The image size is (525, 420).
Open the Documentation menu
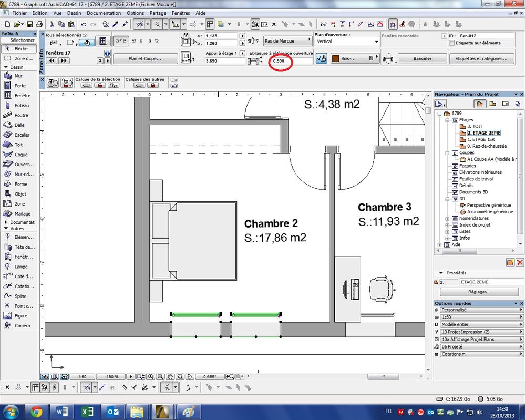coord(104,13)
